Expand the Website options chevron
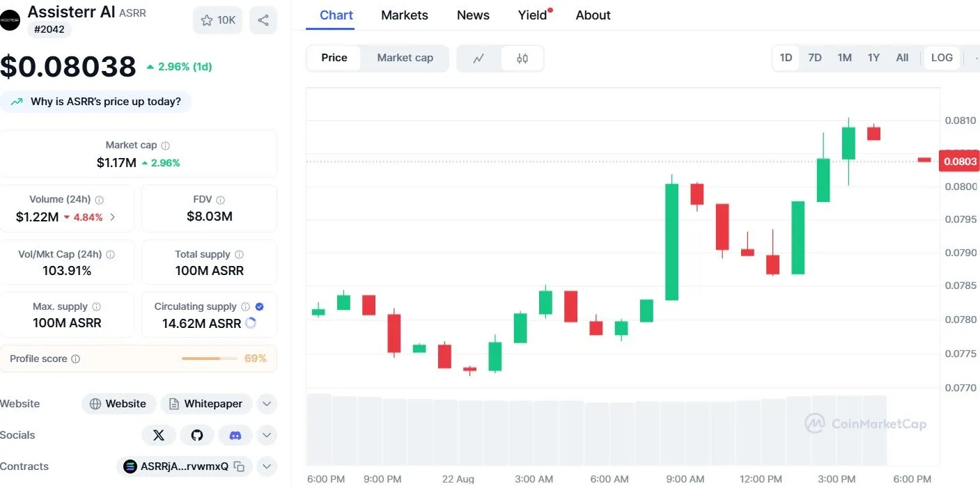This screenshot has width=980, height=486. click(267, 404)
